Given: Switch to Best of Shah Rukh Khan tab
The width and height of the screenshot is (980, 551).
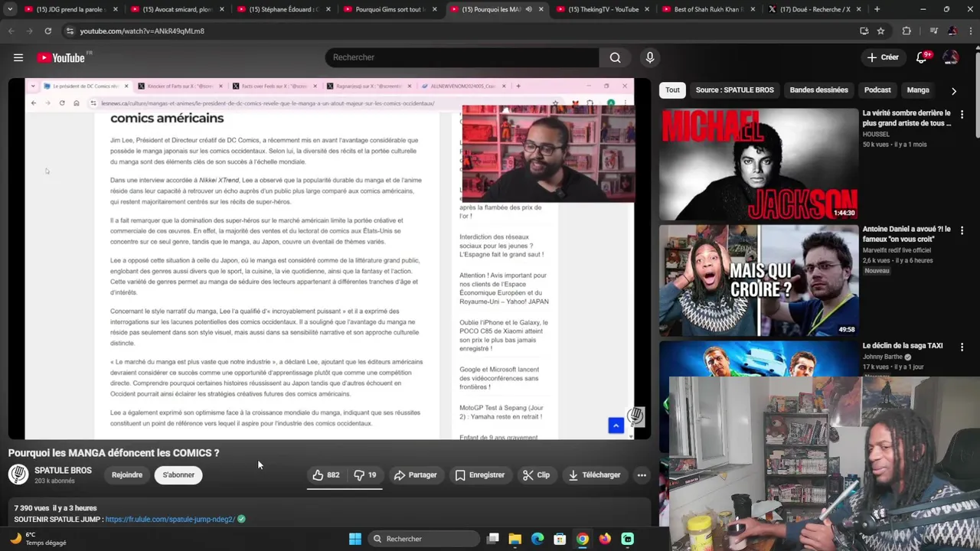Looking at the screenshot, I should point(708,9).
